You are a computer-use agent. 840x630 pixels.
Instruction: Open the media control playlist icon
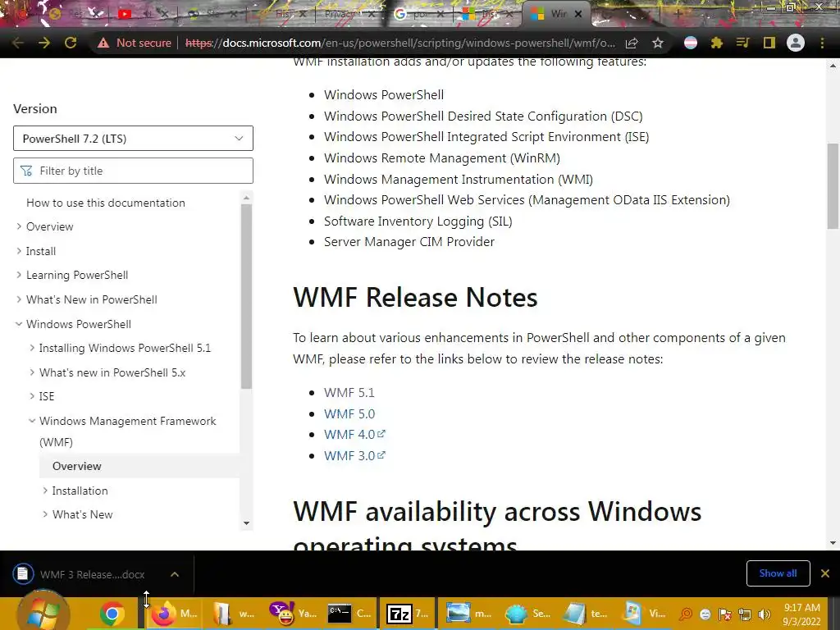click(742, 43)
